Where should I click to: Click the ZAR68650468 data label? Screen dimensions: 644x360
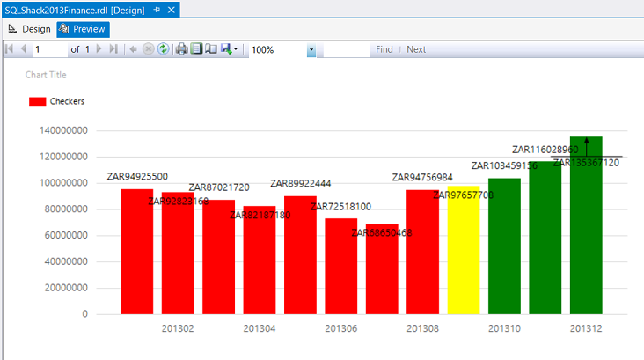click(382, 232)
